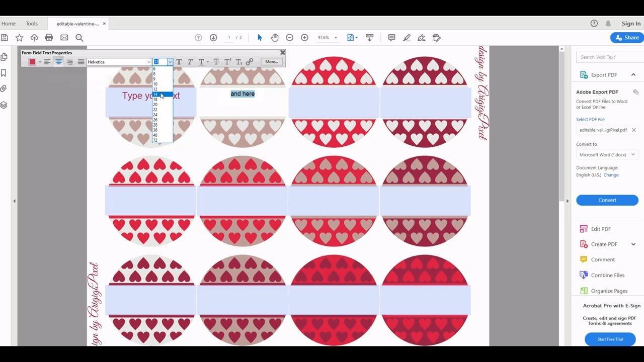Toggle left text alignment

(47, 62)
